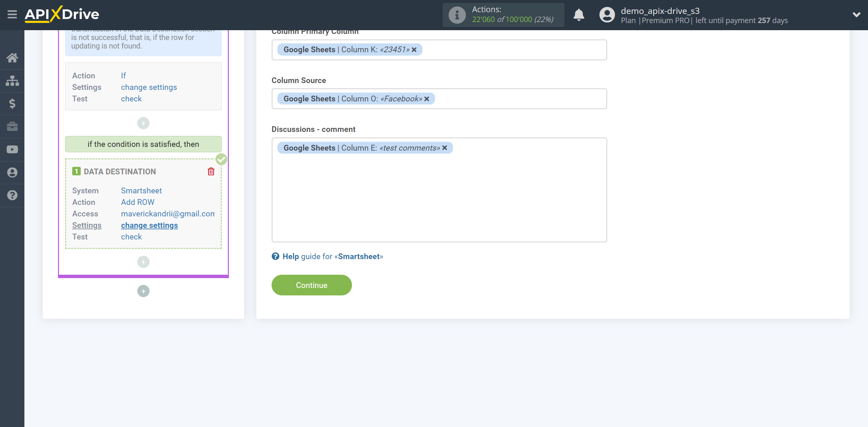868x427 pixels.
Task: Click the Actions info icon
Action: [x=457, y=15]
